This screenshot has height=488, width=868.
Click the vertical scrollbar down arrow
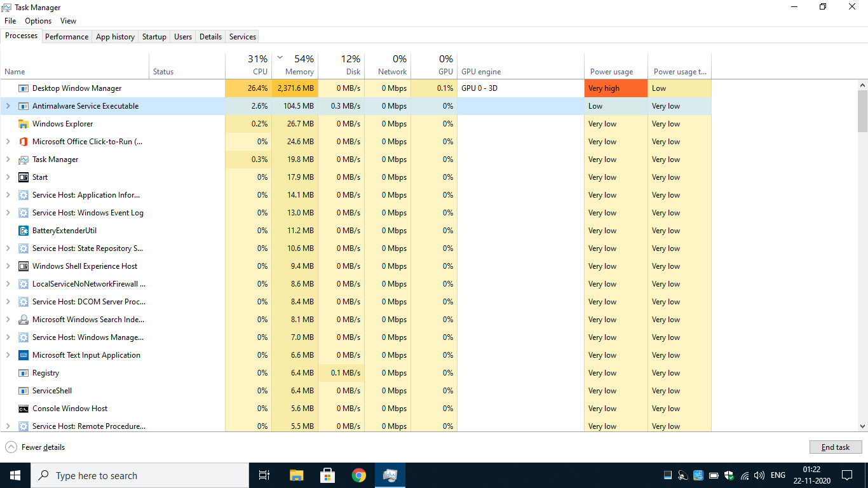coord(862,426)
